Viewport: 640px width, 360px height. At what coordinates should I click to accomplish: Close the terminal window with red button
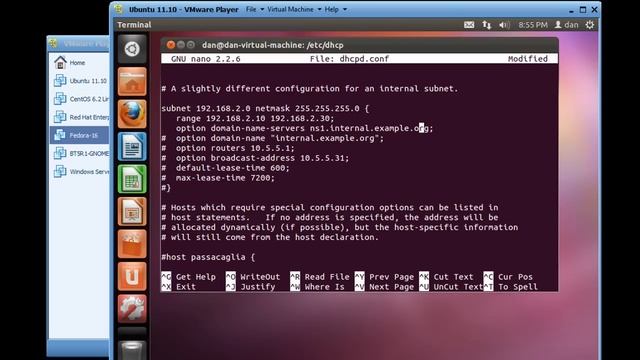point(171,45)
